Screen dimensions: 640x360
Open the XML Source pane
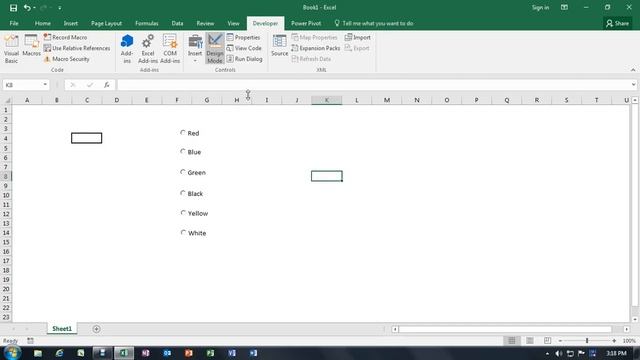(280, 46)
